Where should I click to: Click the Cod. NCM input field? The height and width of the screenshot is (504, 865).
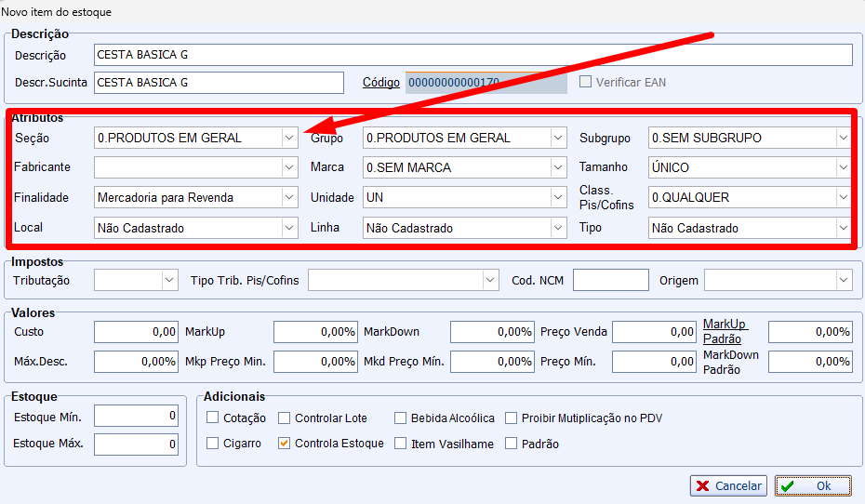(610, 280)
